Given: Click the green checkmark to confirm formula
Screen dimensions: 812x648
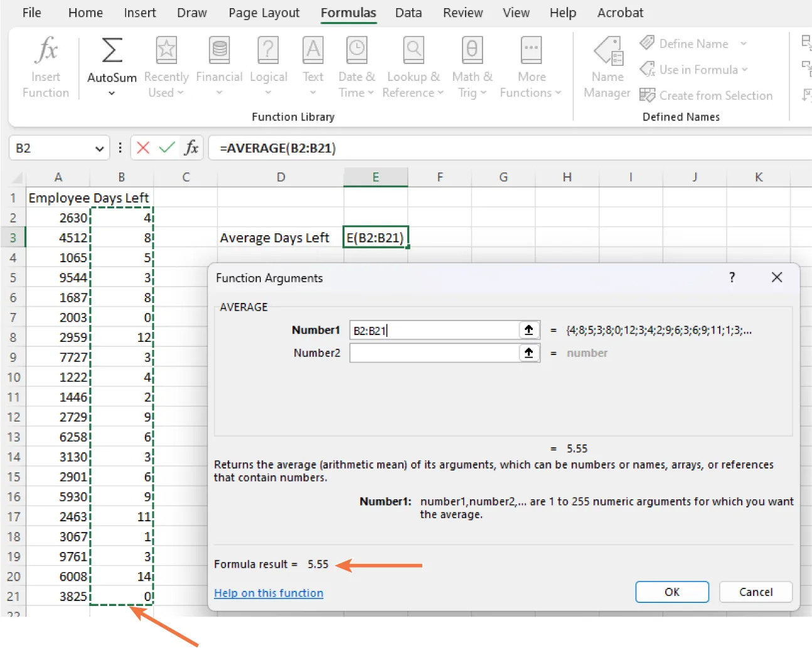Looking at the screenshot, I should (168, 147).
